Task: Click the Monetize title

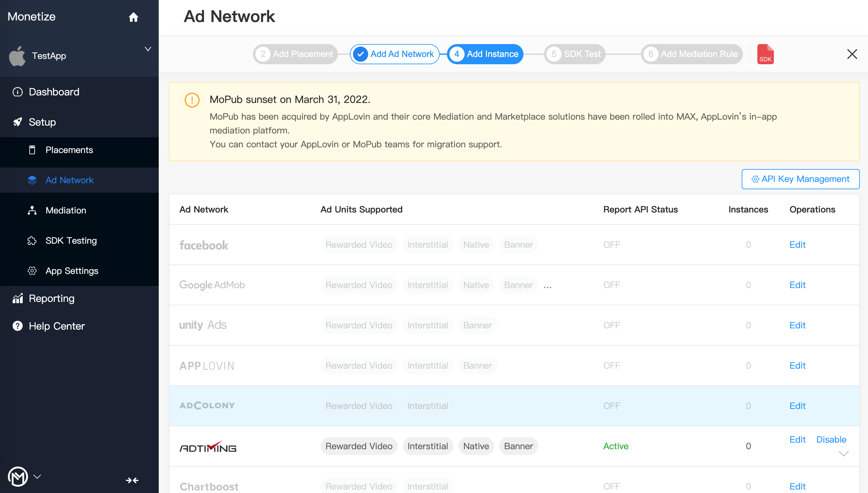Action: (x=31, y=17)
